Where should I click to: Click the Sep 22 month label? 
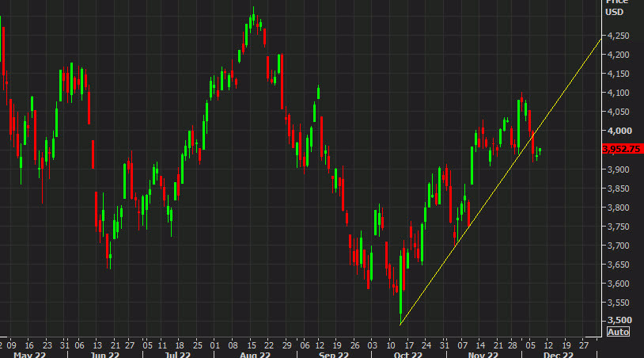tap(334, 354)
